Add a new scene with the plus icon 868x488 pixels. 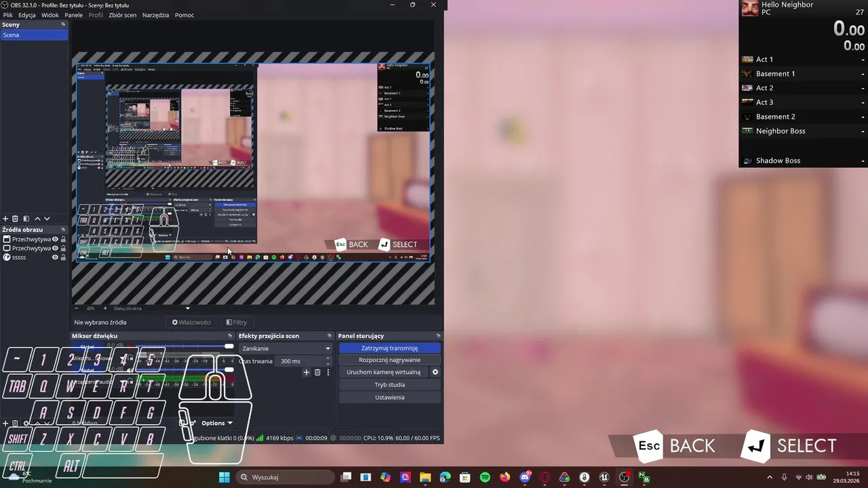pos(5,219)
